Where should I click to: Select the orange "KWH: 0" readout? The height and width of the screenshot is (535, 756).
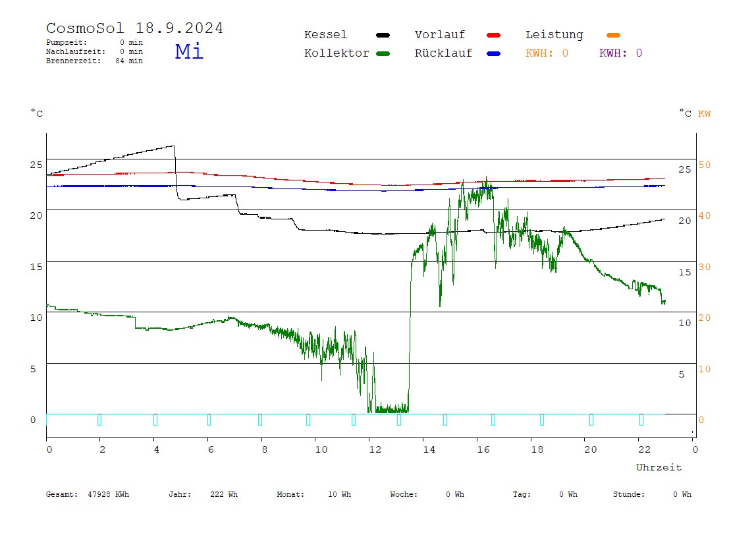click(547, 53)
